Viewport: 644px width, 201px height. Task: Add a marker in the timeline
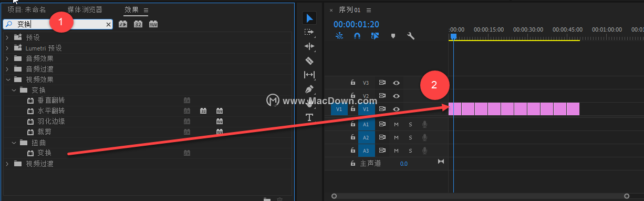click(x=393, y=36)
